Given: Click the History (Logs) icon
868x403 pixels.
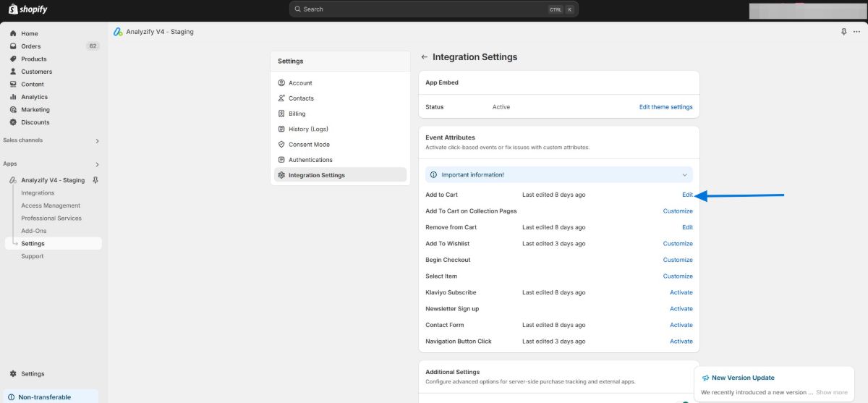Looking at the screenshot, I should [282, 129].
